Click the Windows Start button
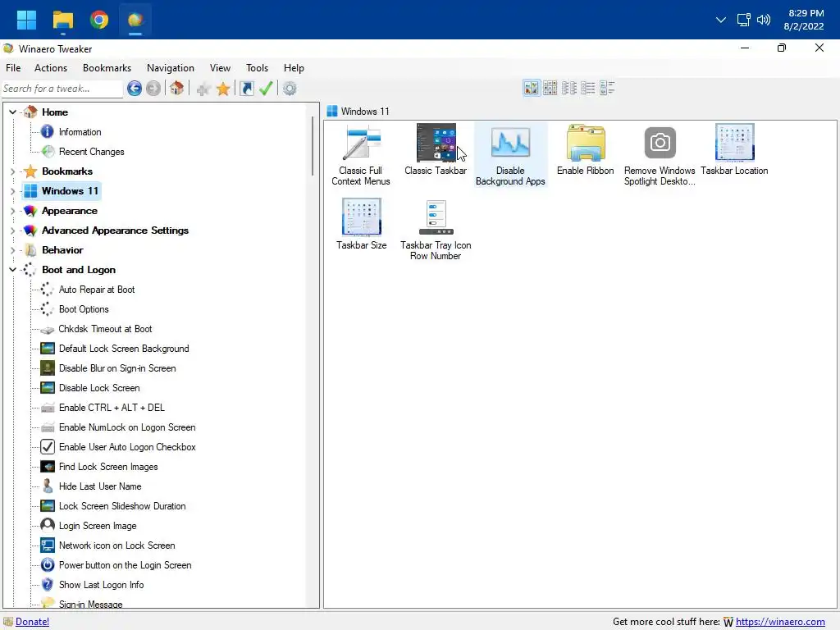The image size is (840, 630). tap(26, 20)
